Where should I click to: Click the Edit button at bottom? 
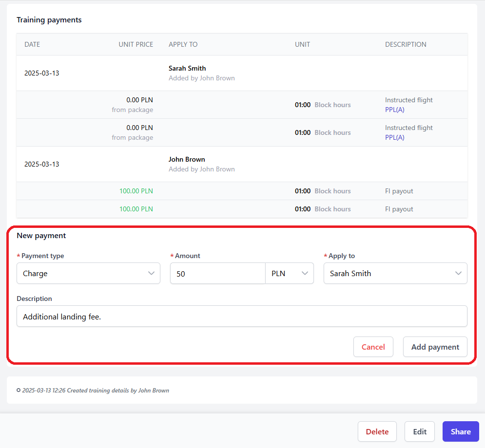(420, 431)
